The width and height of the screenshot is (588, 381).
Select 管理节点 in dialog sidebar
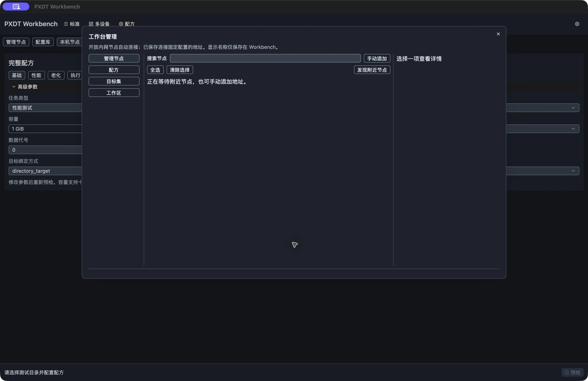pos(114,58)
